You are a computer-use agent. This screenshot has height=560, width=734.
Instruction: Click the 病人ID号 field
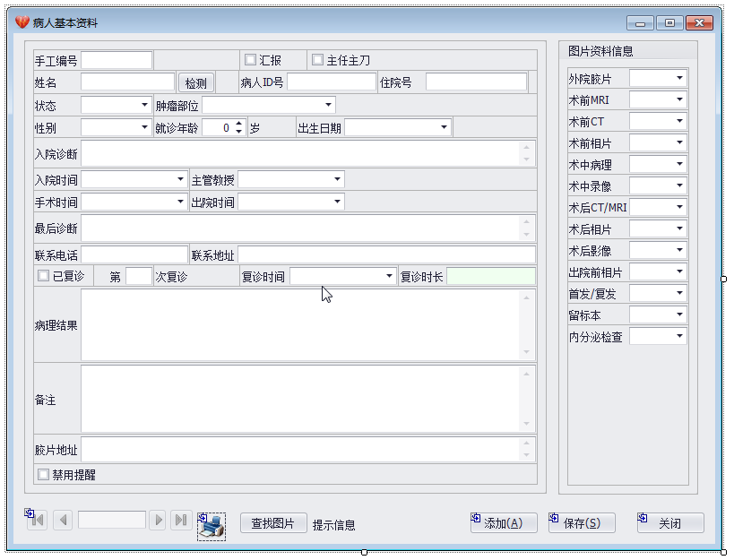(x=332, y=82)
